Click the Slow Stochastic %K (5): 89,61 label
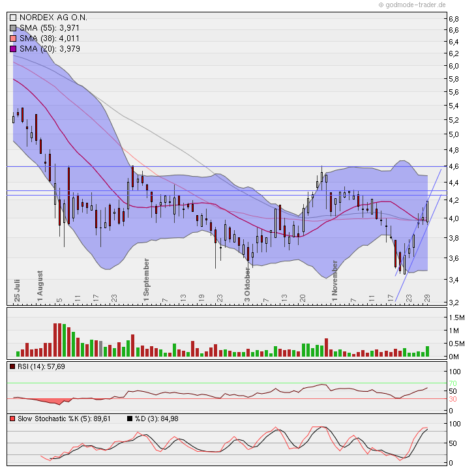This screenshot has width=476, height=472. point(64,419)
